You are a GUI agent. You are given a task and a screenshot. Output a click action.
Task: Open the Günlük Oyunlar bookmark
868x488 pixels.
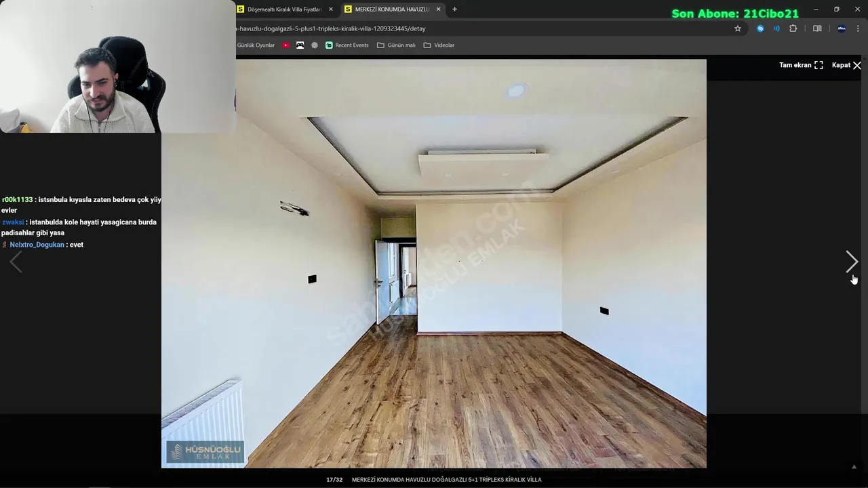[256, 45]
